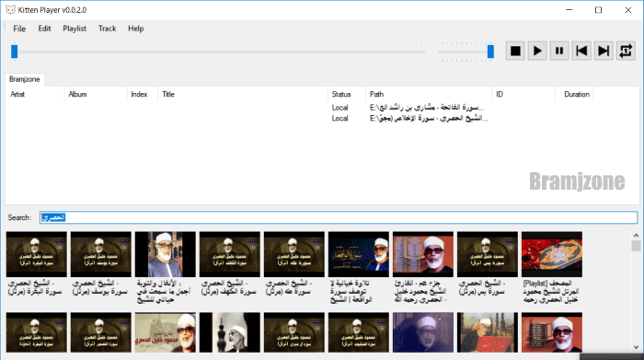Skip to the previous track
The image size is (644, 360).
pyautogui.click(x=581, y=51)
